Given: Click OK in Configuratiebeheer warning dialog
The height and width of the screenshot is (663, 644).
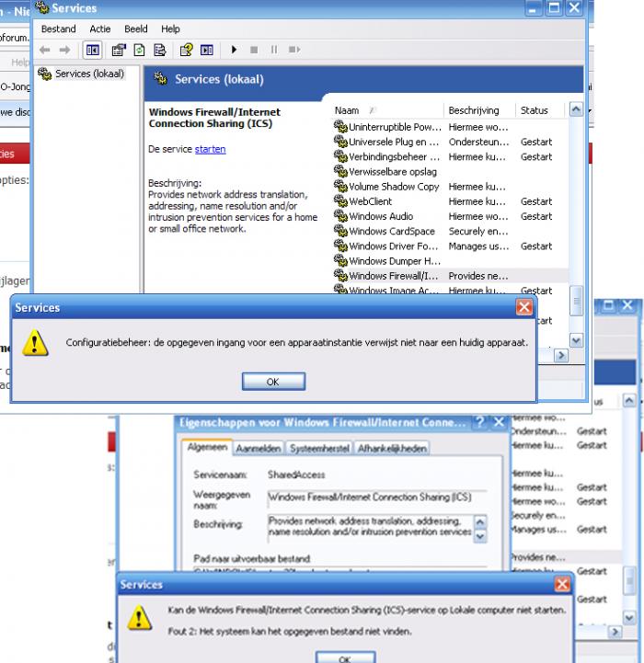Looking at the screenshot, I should [x=273, y=382].
